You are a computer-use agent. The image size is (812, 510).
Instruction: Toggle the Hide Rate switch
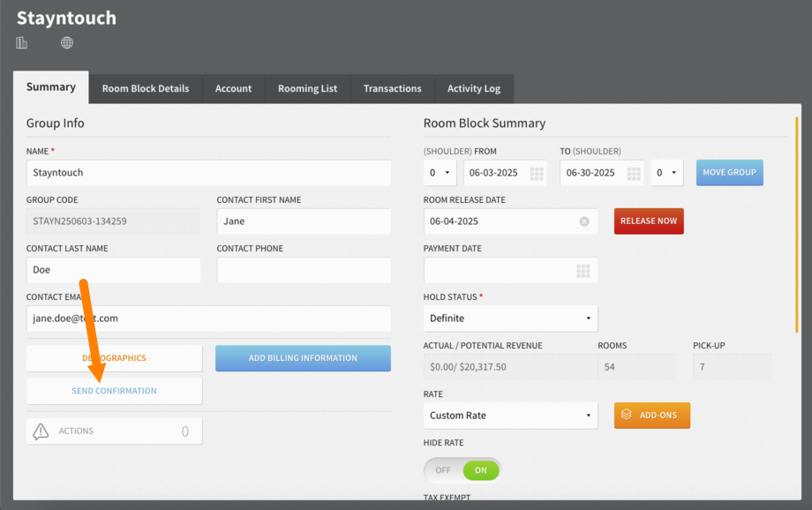[462, 470]
